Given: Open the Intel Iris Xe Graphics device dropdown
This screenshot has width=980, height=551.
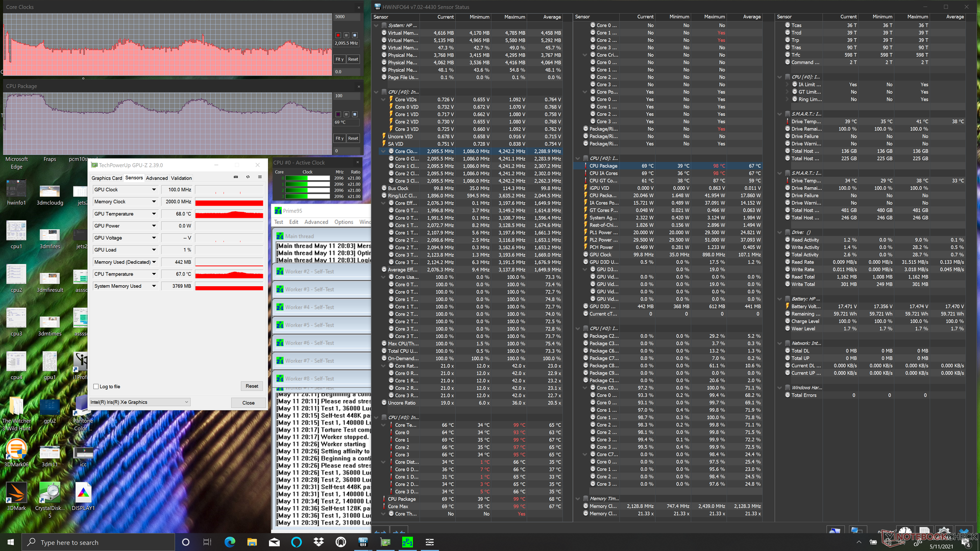Looking at the screenshot, I should (x=186, y=402).
